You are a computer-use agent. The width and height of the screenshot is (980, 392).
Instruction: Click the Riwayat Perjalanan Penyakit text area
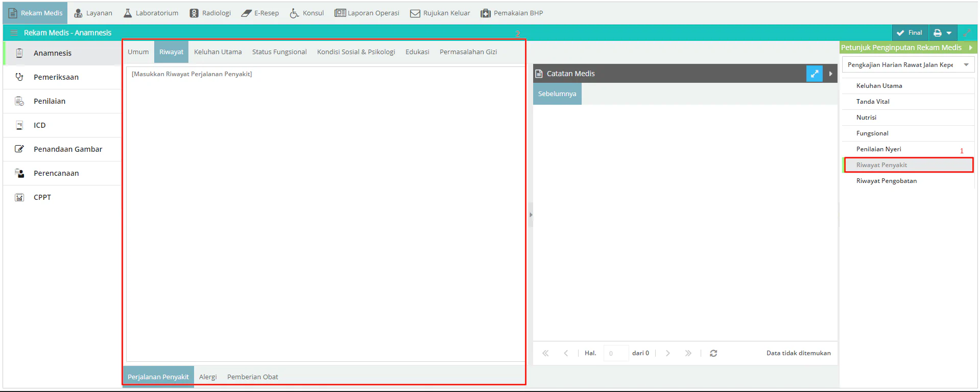click(x=325, y=214)
